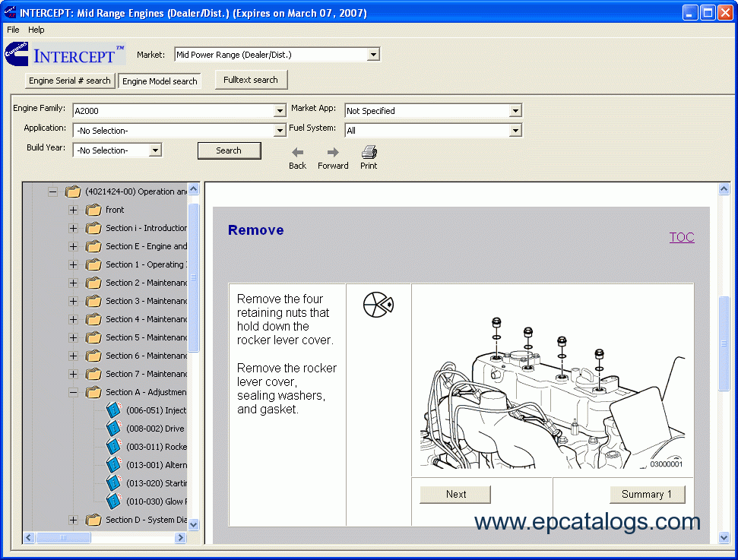Click the Section A Adjustment folder icon
The image size is (738, 560).
point(93,392)
